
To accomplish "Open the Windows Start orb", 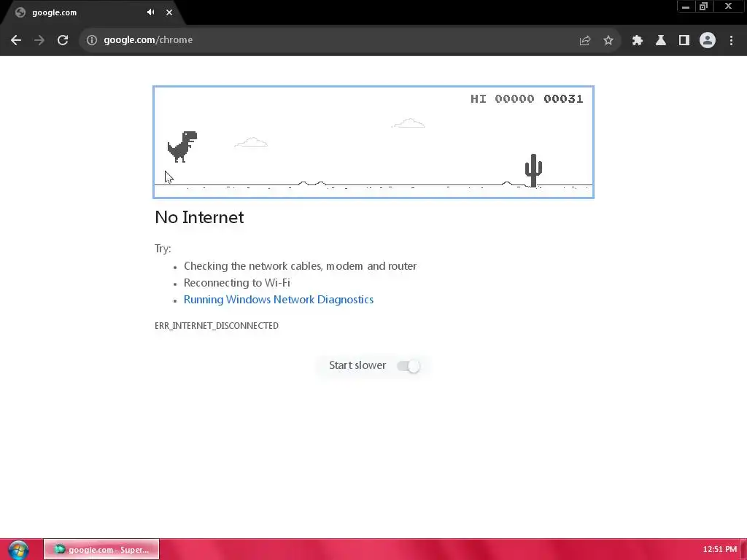I will (x=18, y=550).
